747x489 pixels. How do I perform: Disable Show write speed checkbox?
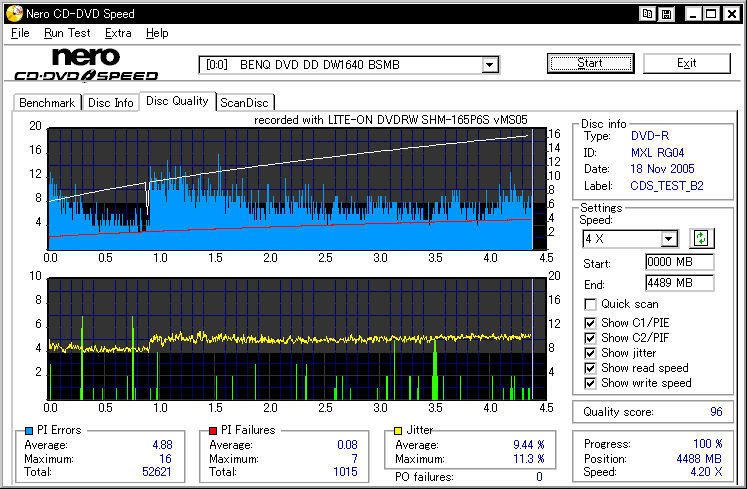[591, 383]
